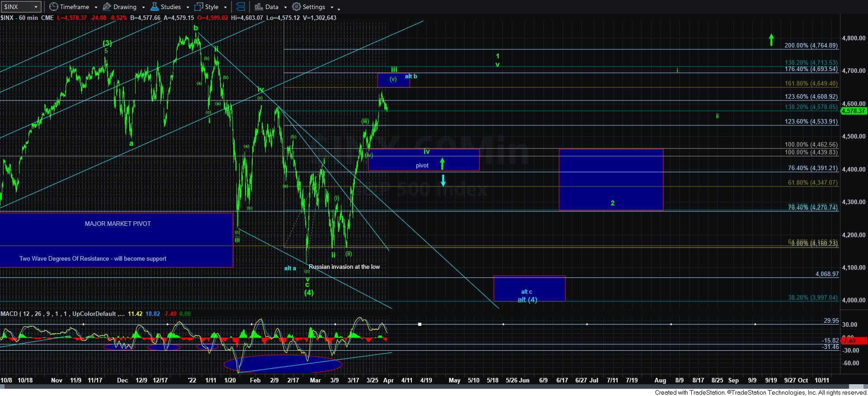Viewport: 868px width, 396px height.
Task: Click the '5/26 Jun' date on time axis
Action: click(x=517, y=380)
